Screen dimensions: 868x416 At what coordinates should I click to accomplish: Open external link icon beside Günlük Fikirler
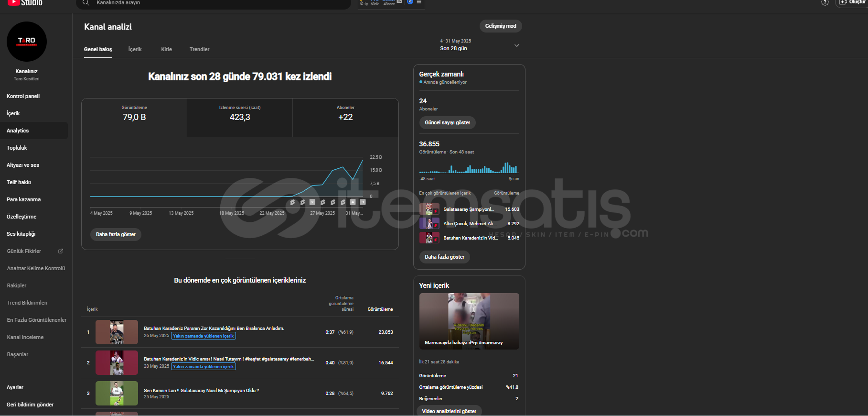point(61,251)
